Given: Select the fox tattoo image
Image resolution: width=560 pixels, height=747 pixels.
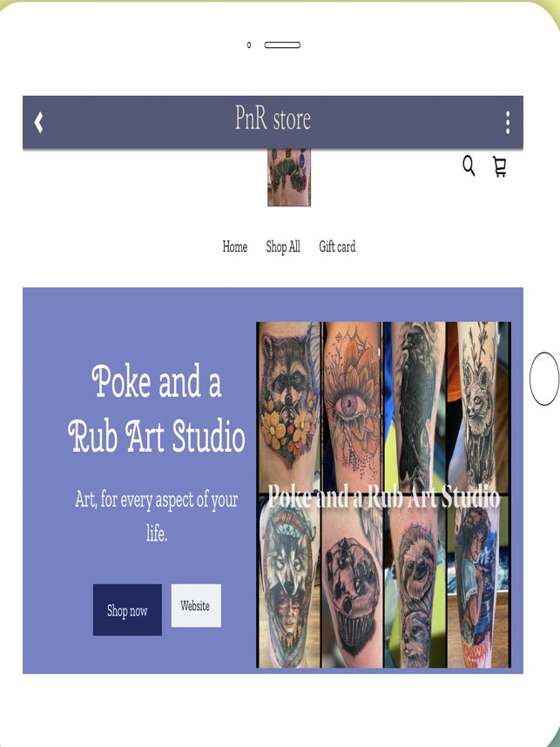Looking at the screenshot, I should [x=478, y=407].
